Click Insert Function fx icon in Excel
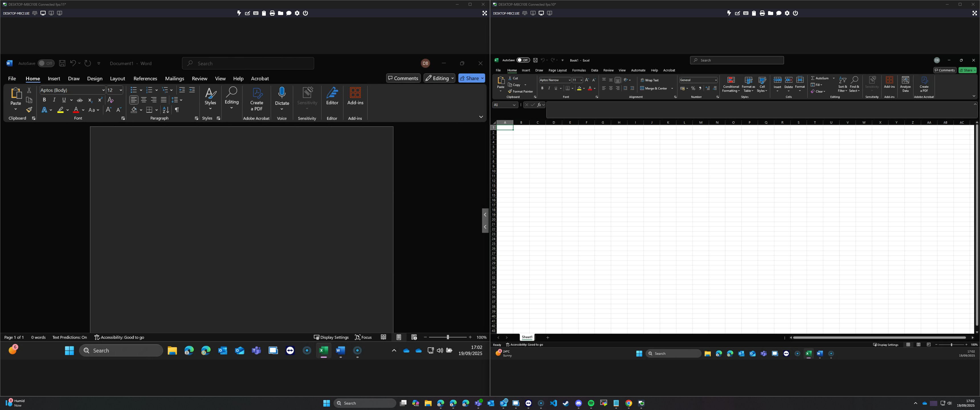Image resolution: width=980 pixels, height=410 pixels. (540, 105)
